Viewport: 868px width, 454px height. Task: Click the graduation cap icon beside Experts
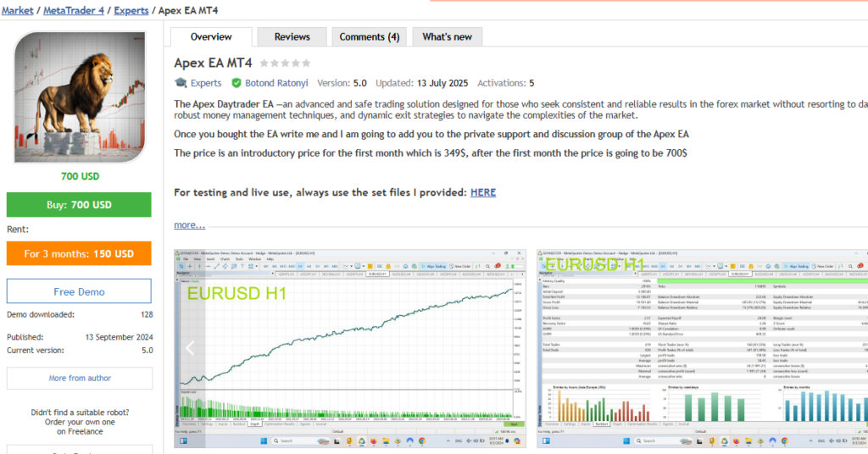(181, 83)
